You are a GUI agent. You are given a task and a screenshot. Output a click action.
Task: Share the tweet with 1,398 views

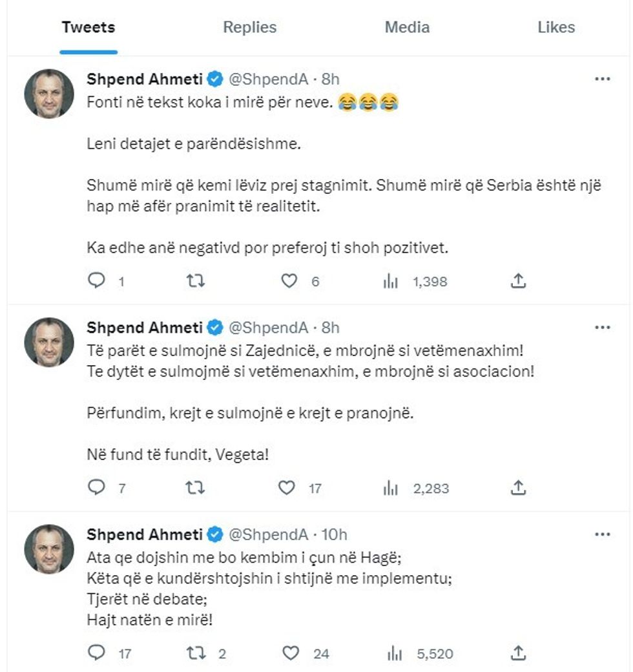tap(519, 280)
